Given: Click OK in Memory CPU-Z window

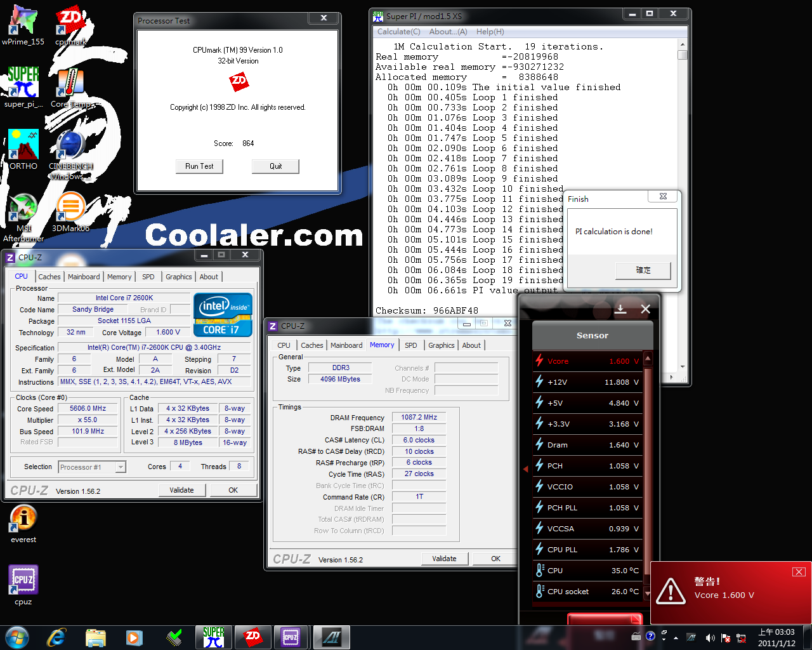Looking at the screenshot, I should pos(496,559).
